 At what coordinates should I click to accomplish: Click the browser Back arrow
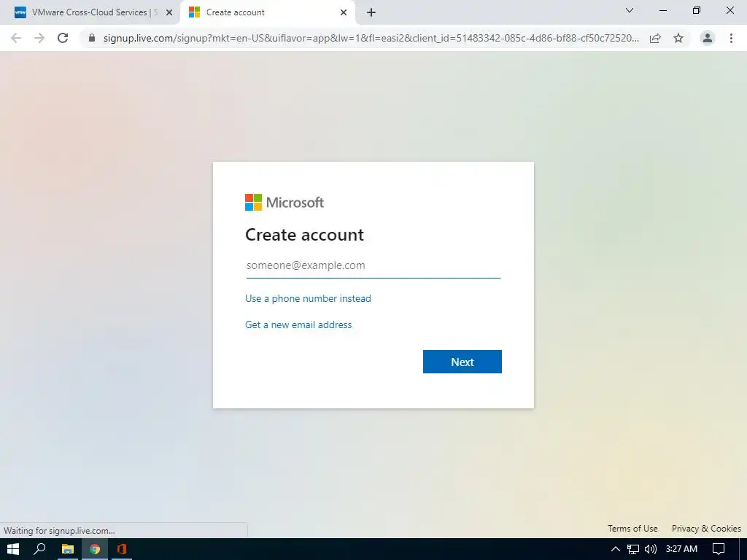(x=16, y=38)
